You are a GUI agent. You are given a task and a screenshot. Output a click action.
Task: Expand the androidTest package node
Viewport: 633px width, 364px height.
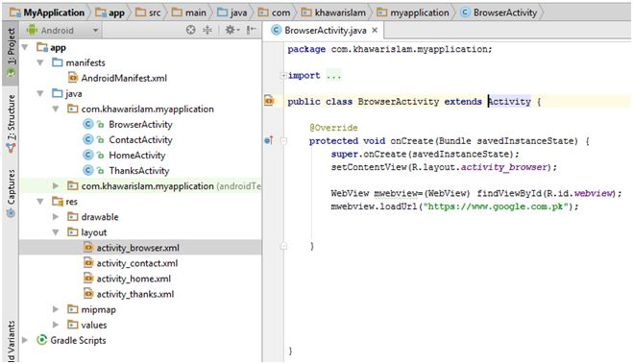click(x=56, y=185)
